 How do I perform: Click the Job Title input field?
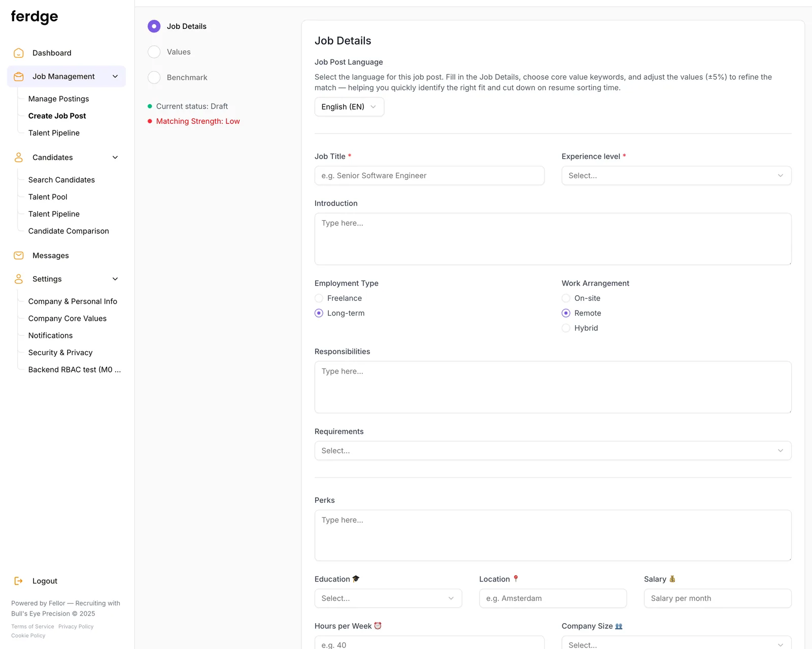click(429, 176)
